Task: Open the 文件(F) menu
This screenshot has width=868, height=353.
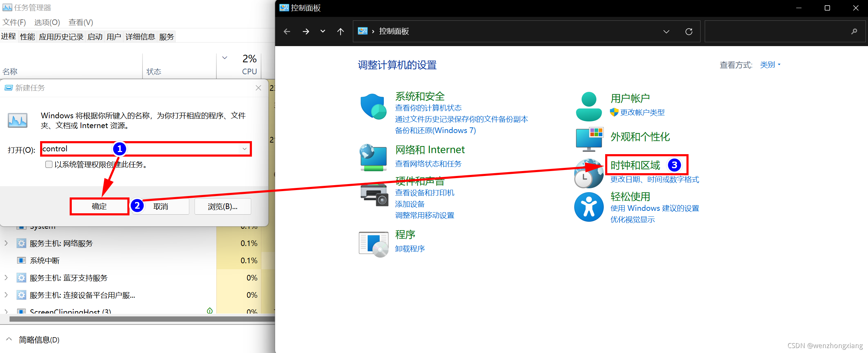Action: 14,23
